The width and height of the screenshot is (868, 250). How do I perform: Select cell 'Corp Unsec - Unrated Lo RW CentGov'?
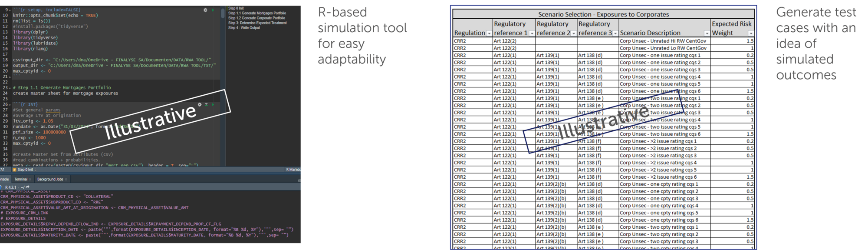tap(664, 48)
